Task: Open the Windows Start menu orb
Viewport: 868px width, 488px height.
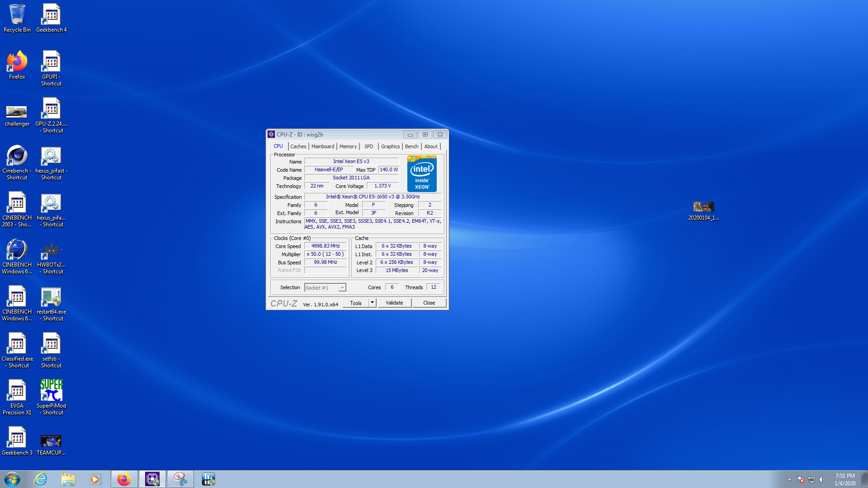Action: click(x=12, y=479)
